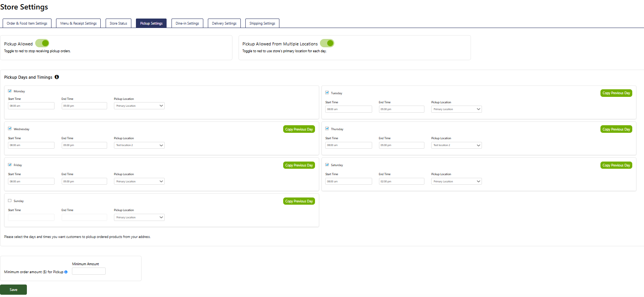Click Copy Previous Day for Tuesday

tap(616, 93)
